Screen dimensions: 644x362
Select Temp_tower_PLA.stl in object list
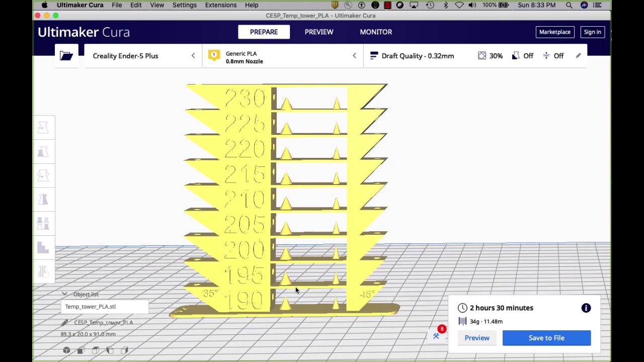[105, 306]
